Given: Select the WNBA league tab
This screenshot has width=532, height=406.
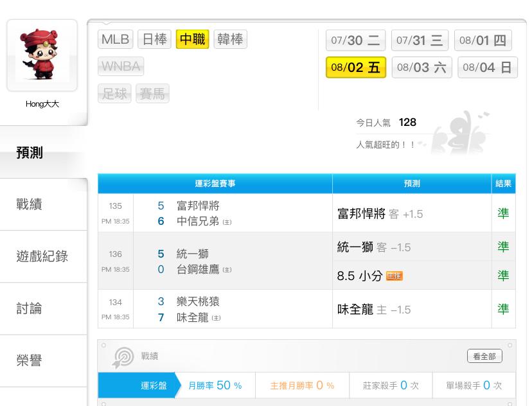Looking at the screenshot, I should click(x=121, y=66).
